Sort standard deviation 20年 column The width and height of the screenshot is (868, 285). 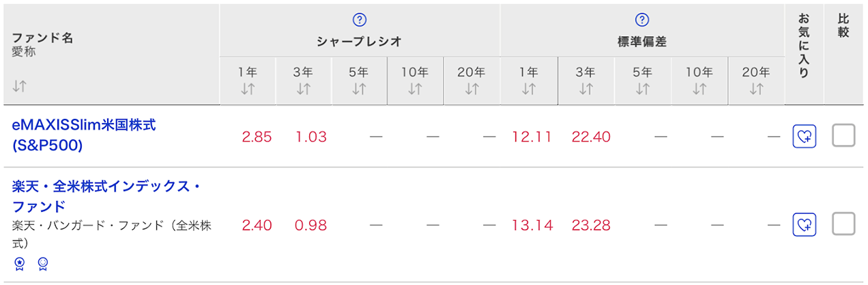756,89
